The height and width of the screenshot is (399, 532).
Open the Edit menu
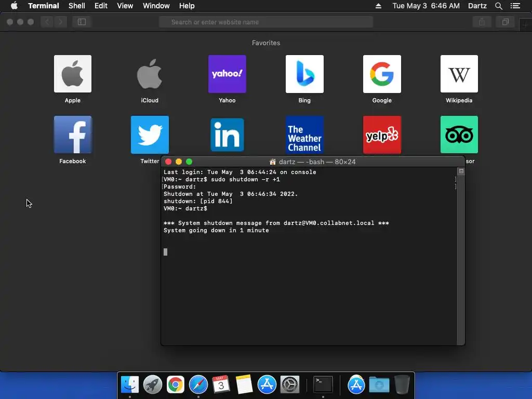pyautogui.click(x=101, y=6)
